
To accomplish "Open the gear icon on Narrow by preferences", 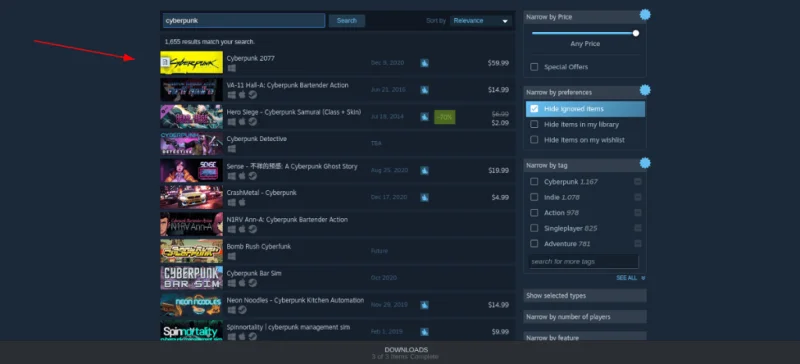I will point(645,90).
